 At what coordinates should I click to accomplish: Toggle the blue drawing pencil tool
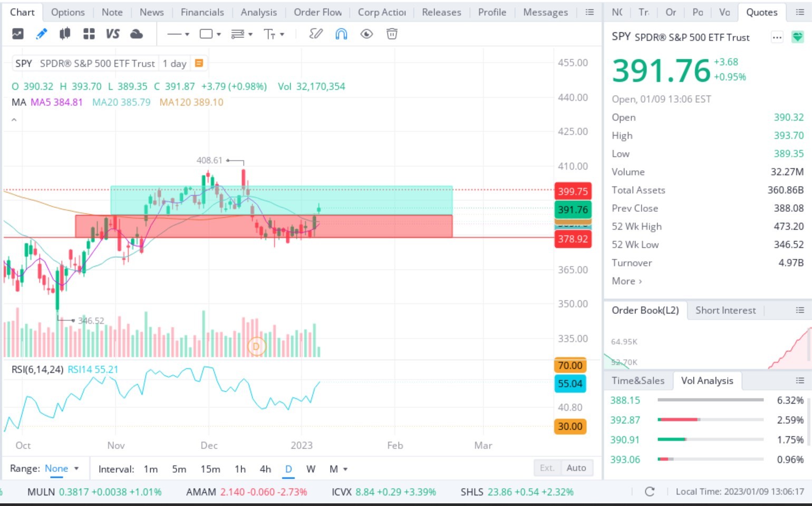coord(41,34)
